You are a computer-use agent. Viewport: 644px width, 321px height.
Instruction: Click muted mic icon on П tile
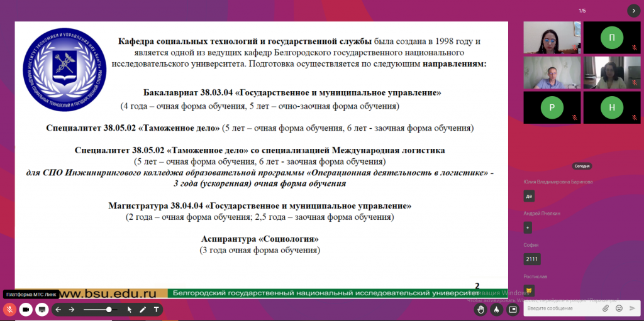[x=635, y=48]
